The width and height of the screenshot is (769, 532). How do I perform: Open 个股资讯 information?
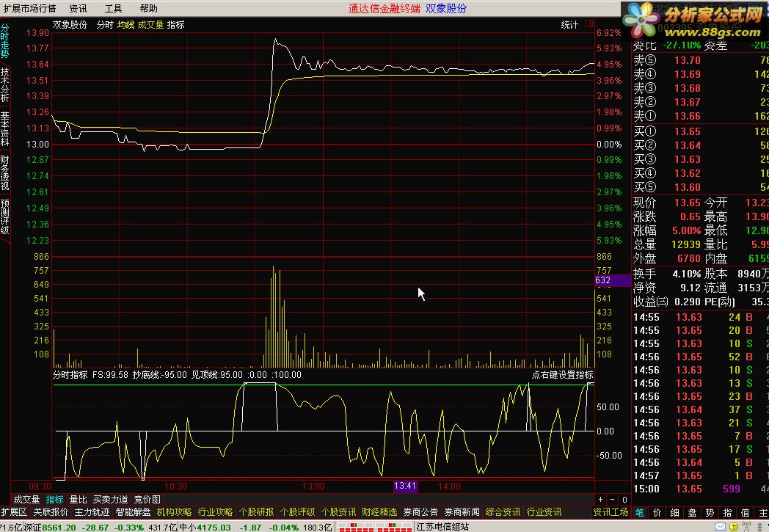click(x=339, y=512)
